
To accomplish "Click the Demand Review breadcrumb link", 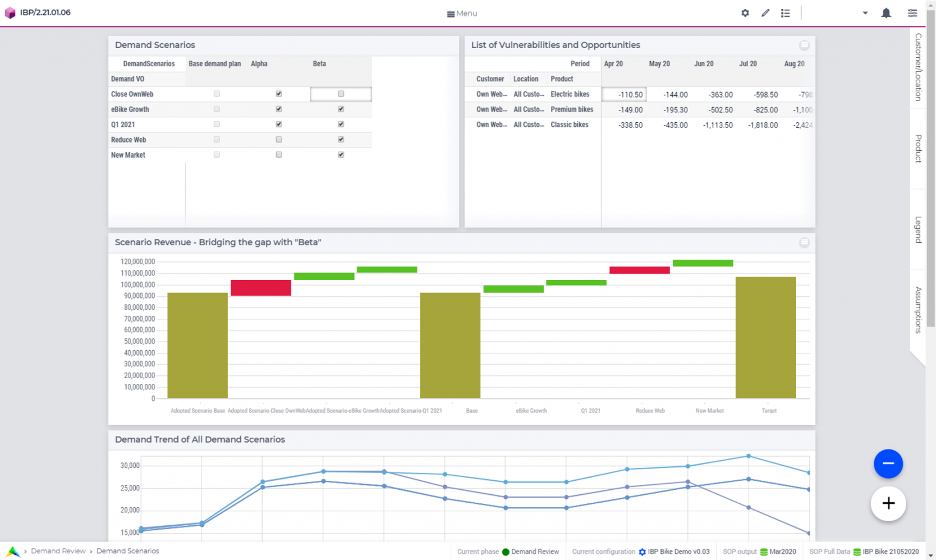I will [x=58, y=551].
